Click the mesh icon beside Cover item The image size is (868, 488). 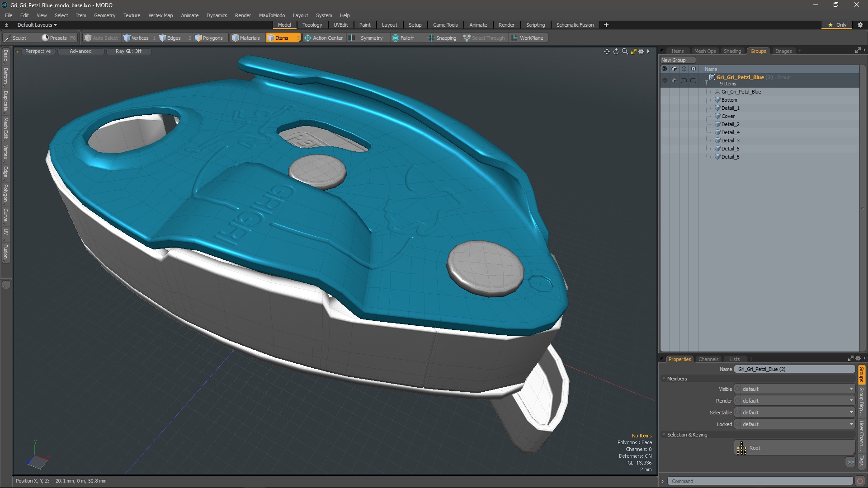717,116
